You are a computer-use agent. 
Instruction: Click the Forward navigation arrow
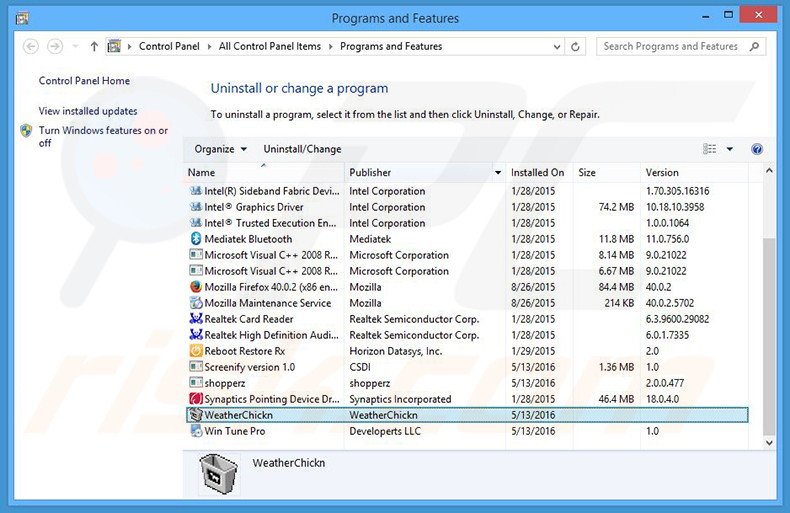point(54,46)
